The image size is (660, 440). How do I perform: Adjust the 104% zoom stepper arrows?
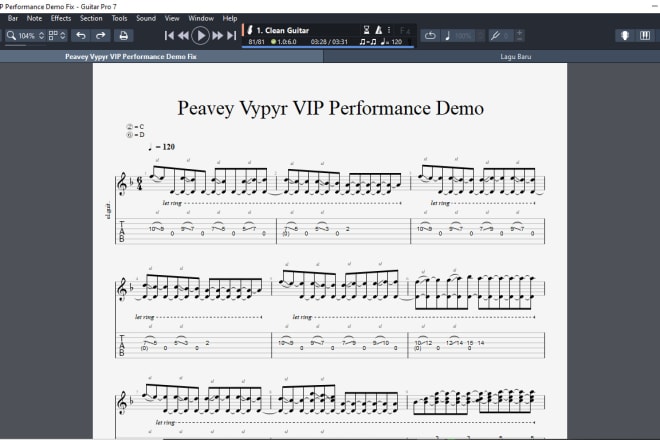[41, 36]
